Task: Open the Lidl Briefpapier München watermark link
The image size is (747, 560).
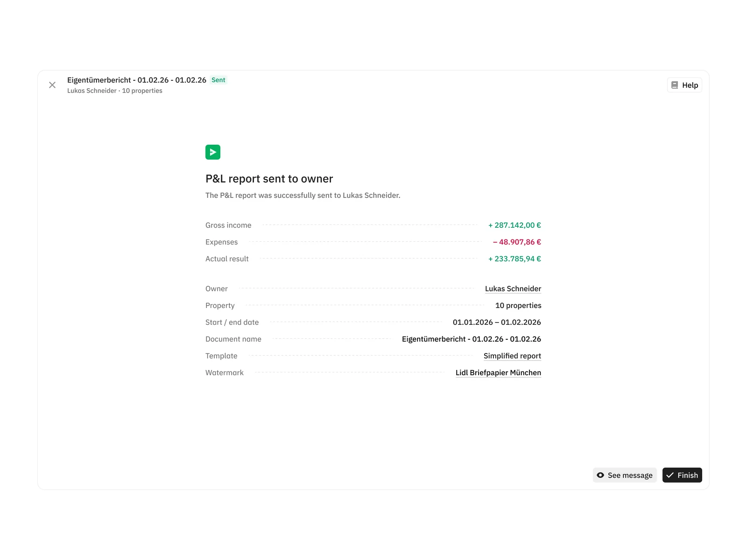Action: [498, 372]
